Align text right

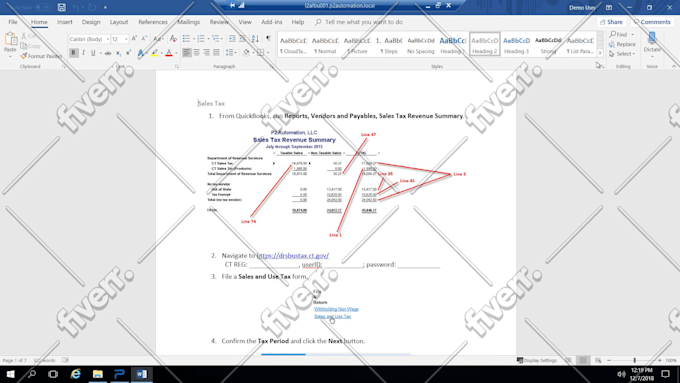tap(206, 52)
